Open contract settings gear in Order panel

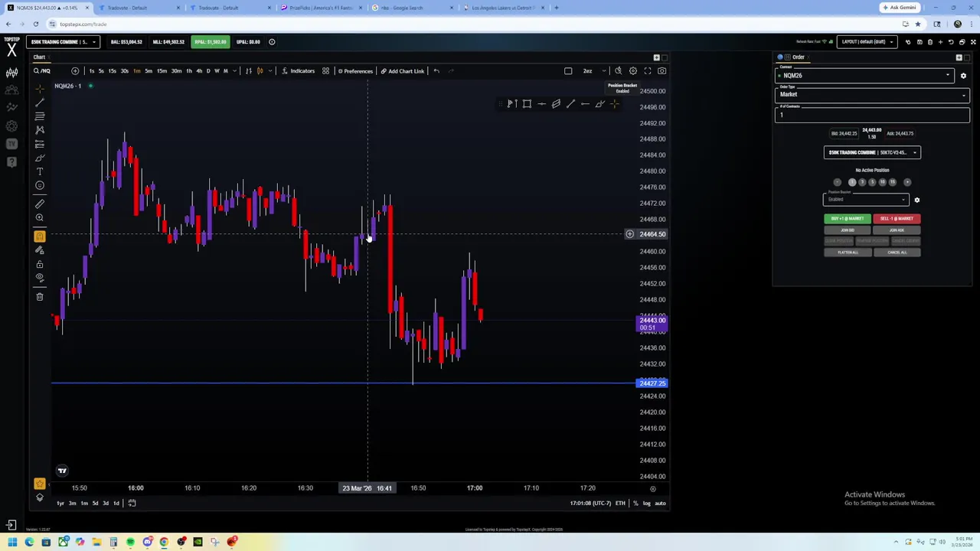point(963,76)
